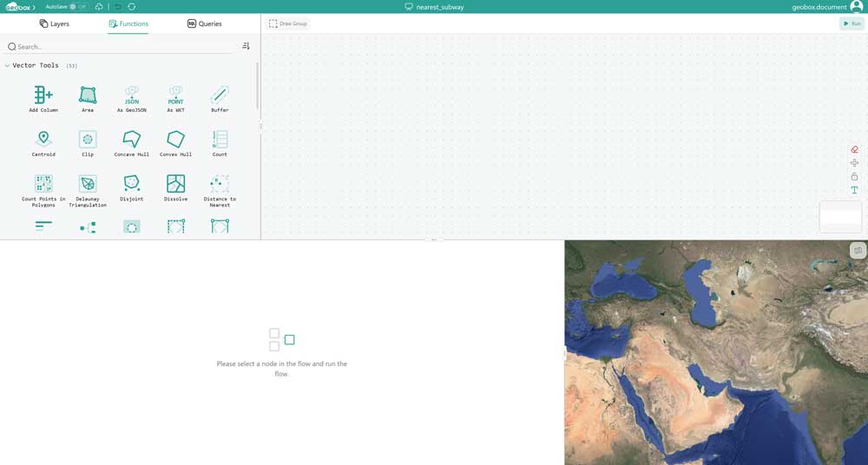Choose the As GeoJSON function

tap(132, 99)
